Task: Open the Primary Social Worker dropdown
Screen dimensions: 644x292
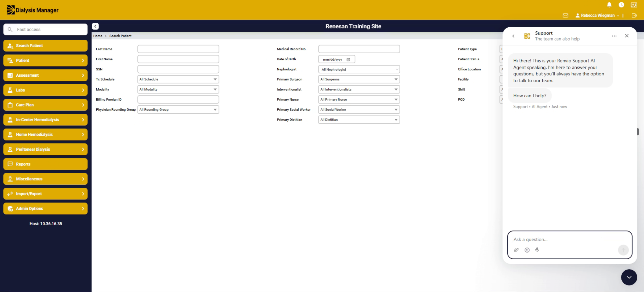Action: point(359,110)
